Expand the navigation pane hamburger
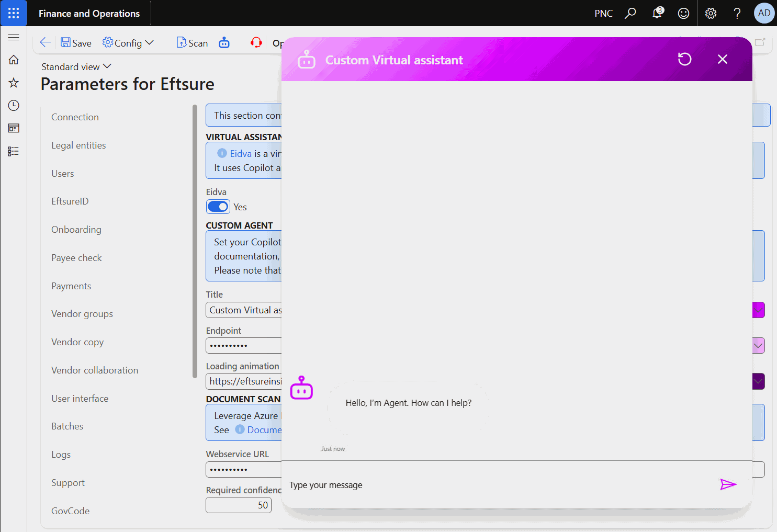This screenshot has width=777, height=532. (14, 38)
